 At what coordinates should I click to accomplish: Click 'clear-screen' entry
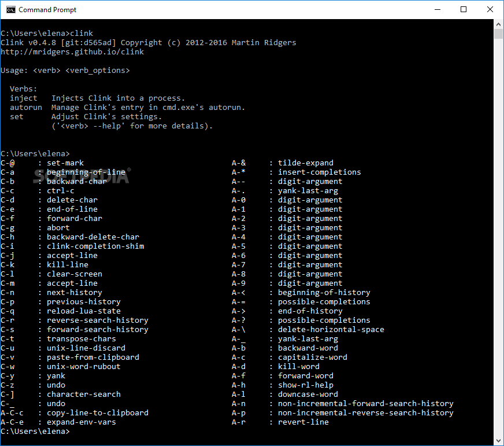(x=75, y=274)
